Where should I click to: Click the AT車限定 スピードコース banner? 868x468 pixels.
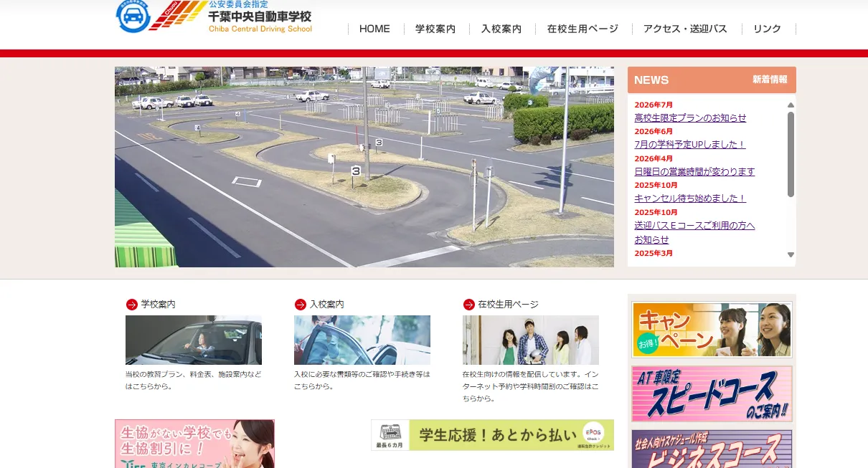point(712,394)
